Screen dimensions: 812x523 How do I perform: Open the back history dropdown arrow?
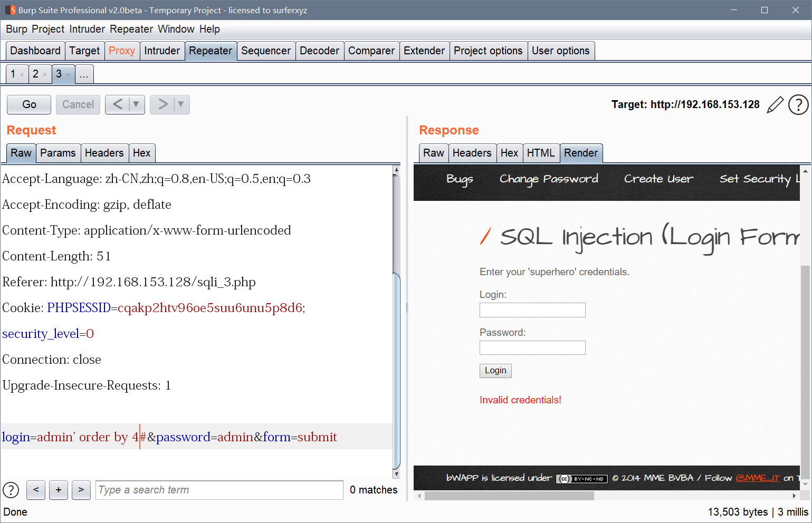136,104
